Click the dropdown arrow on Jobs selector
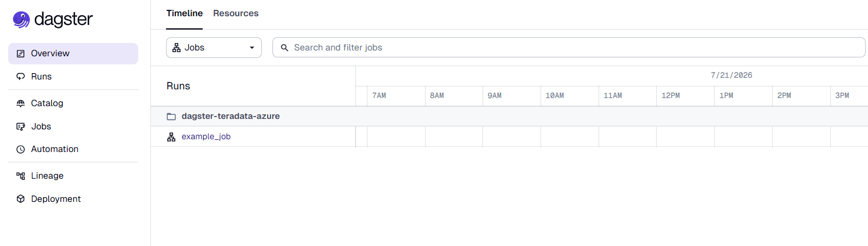Viewport: 868px width, 246px height. [x=252, y=48]
